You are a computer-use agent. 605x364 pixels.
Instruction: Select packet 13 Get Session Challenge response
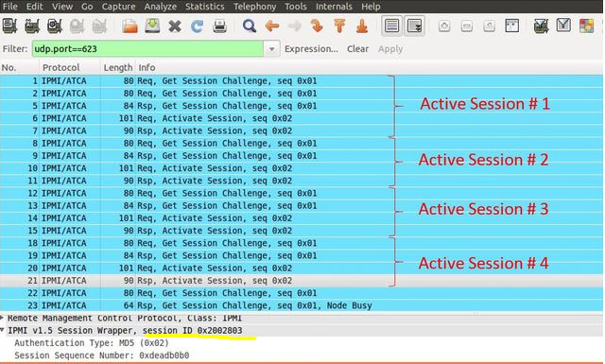[x=302, y=206]
